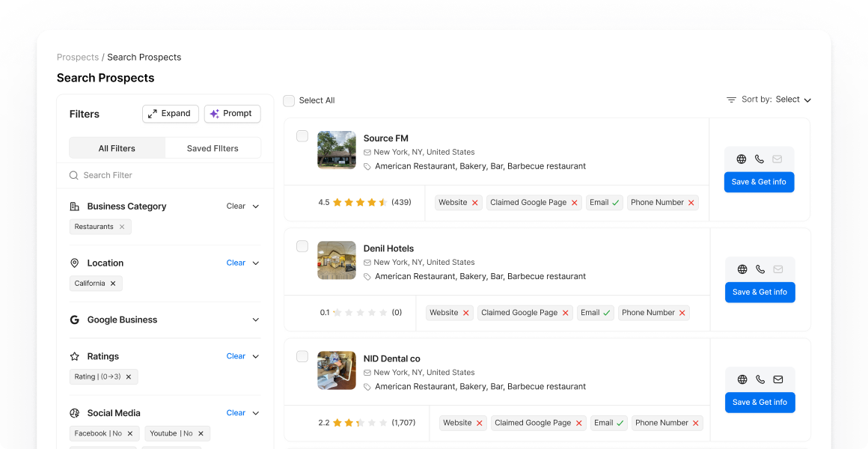Click the Denil Hotels business name
The width and height of the screenshot is (868, 449).
point(388,248)
